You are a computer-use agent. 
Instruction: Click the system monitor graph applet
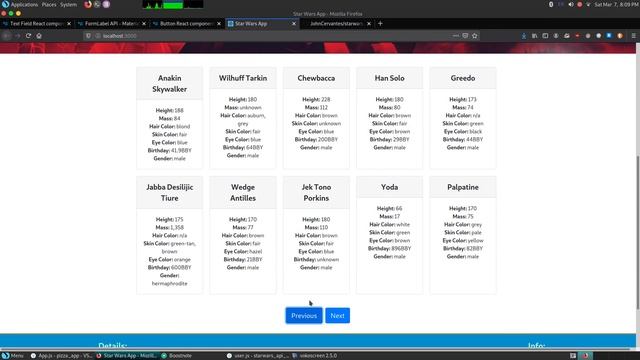pos(173,4)
